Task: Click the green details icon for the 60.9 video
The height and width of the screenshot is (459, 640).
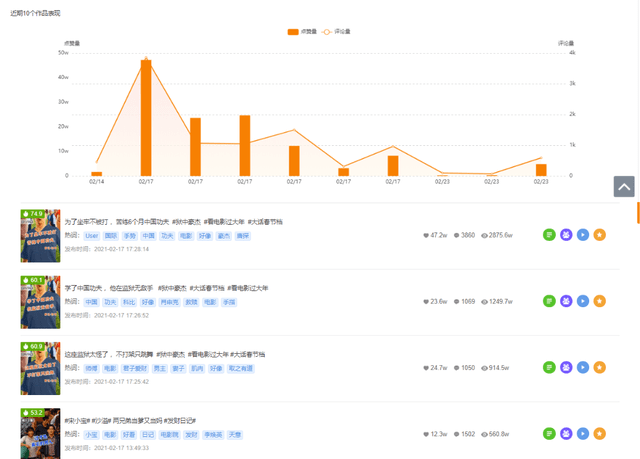Action: click(549, 368)
